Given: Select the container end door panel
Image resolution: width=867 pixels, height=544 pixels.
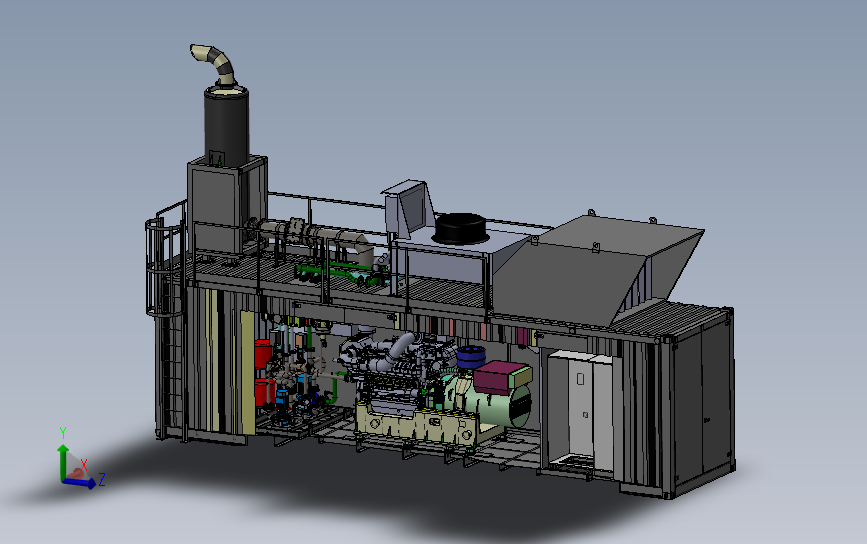Looking at the screenshot, I should [x=702, y=402].
